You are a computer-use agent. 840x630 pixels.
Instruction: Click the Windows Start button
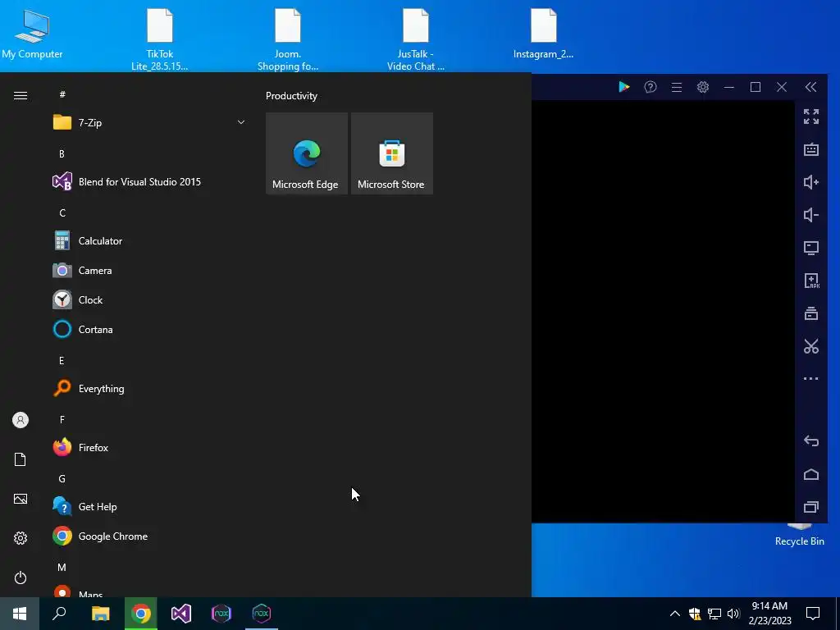(20, 614)
